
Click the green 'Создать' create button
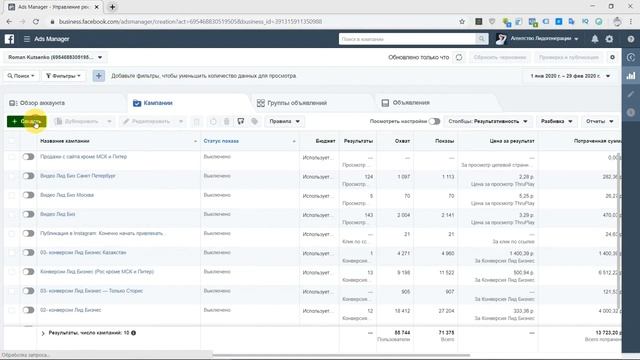[x=27, y=121]
